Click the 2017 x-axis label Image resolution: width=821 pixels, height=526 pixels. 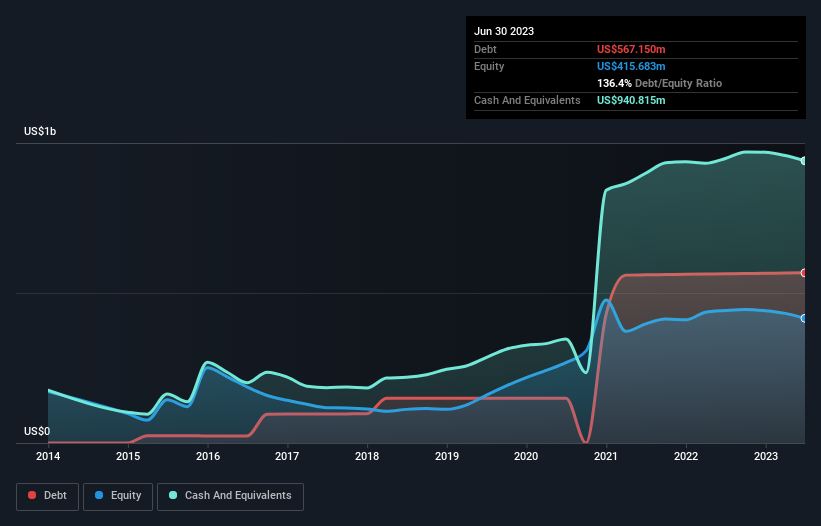[287, 456]
